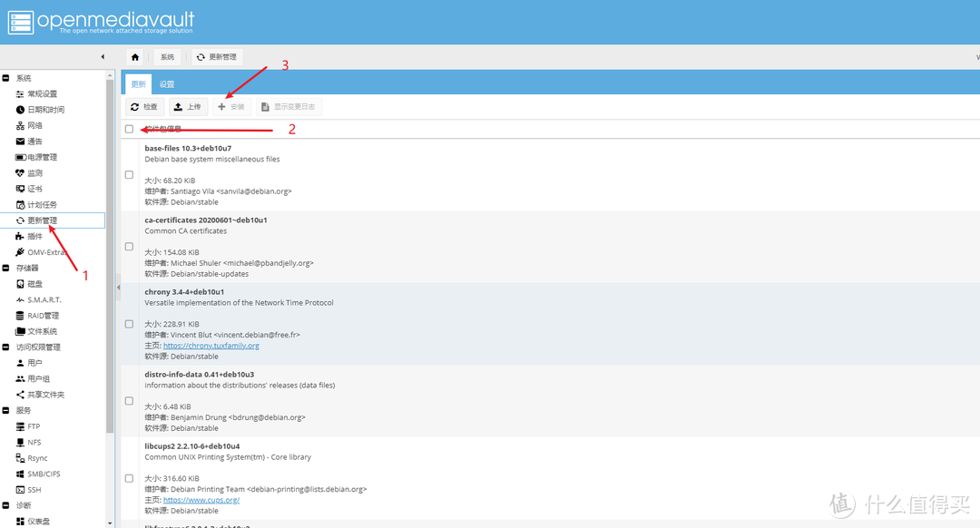This screenshot has height=528, width=980.
Task: Open 电源管理 page
Action: (36, 157)
